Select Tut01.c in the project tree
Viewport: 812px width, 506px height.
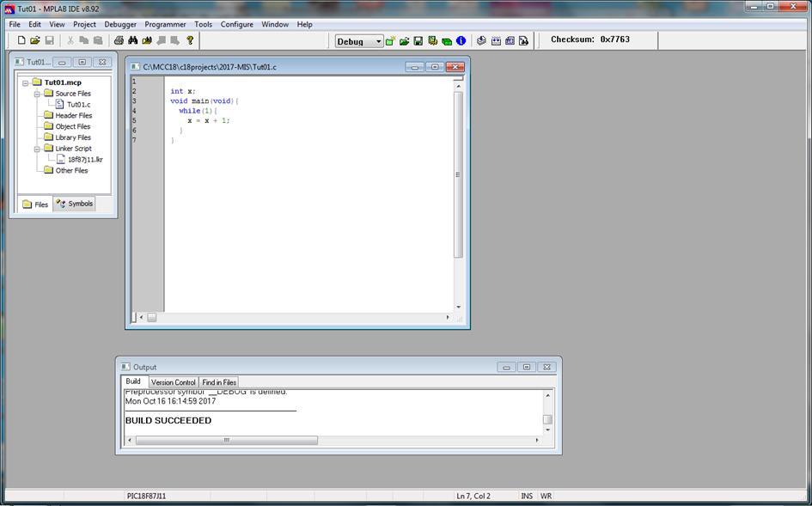click(79, 105)
